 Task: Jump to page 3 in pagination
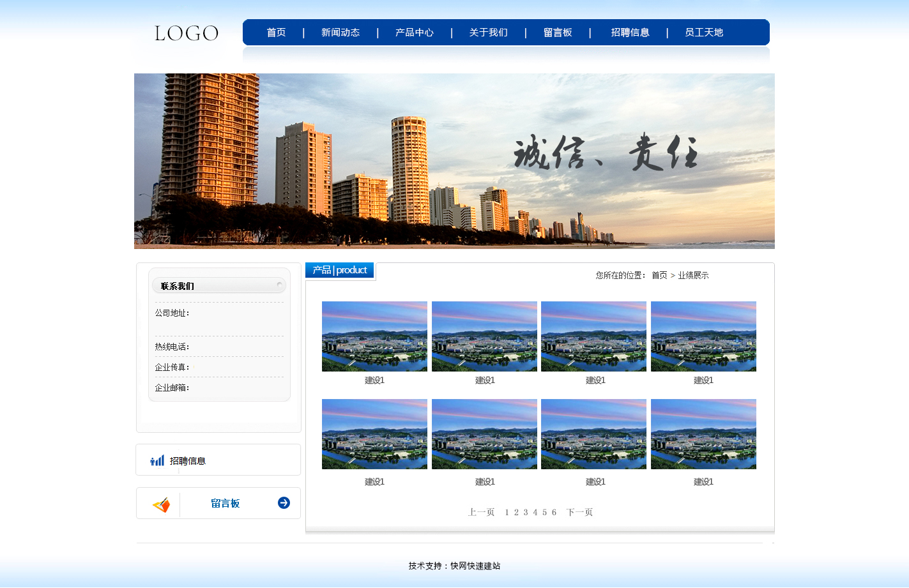526,512
